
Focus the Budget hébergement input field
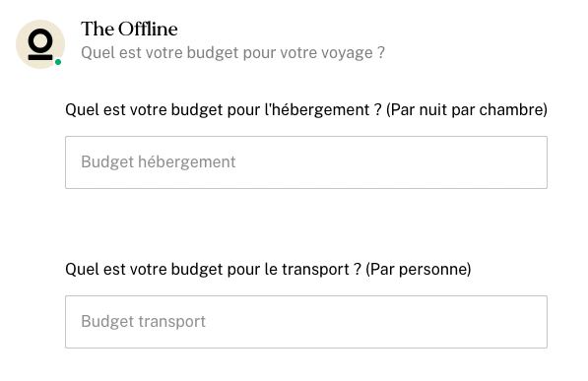306,162
